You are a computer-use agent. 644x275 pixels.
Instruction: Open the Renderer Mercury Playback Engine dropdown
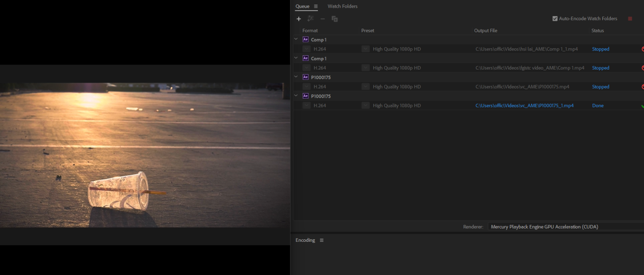coord(563,227)
